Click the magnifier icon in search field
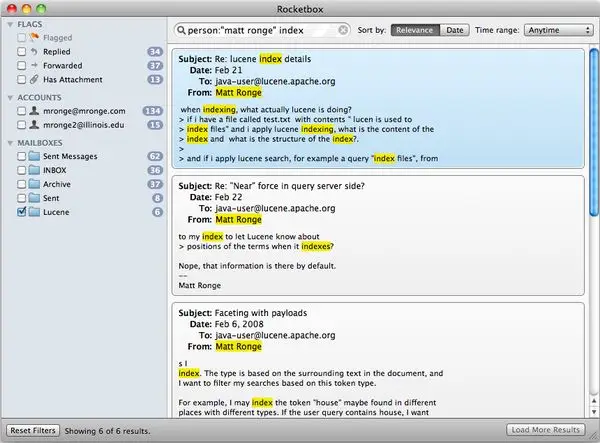The width and height of the screenshot is (600, 443). 181,30
